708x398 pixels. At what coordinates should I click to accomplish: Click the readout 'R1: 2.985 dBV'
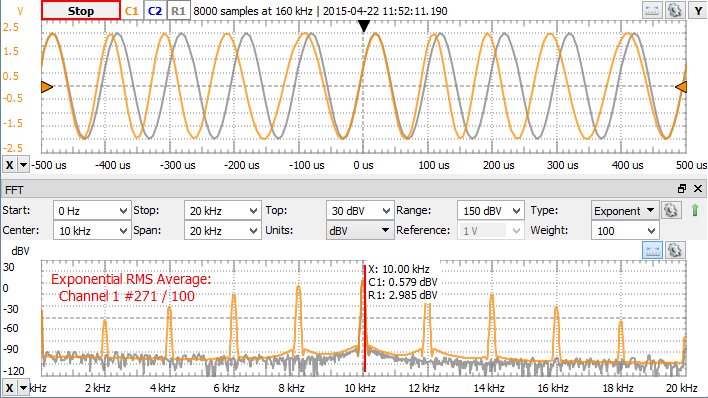pos(403,295)
